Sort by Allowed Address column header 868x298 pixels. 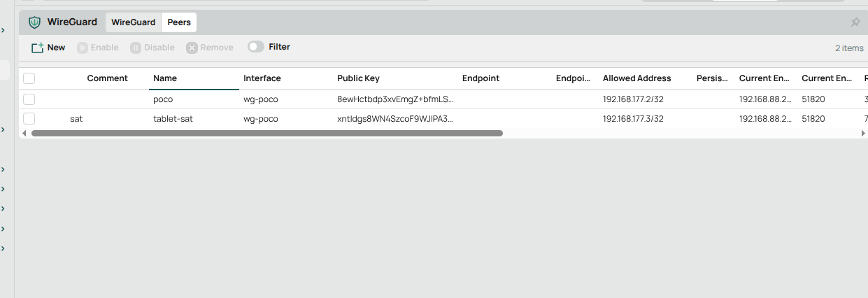[x=636, y=78]
